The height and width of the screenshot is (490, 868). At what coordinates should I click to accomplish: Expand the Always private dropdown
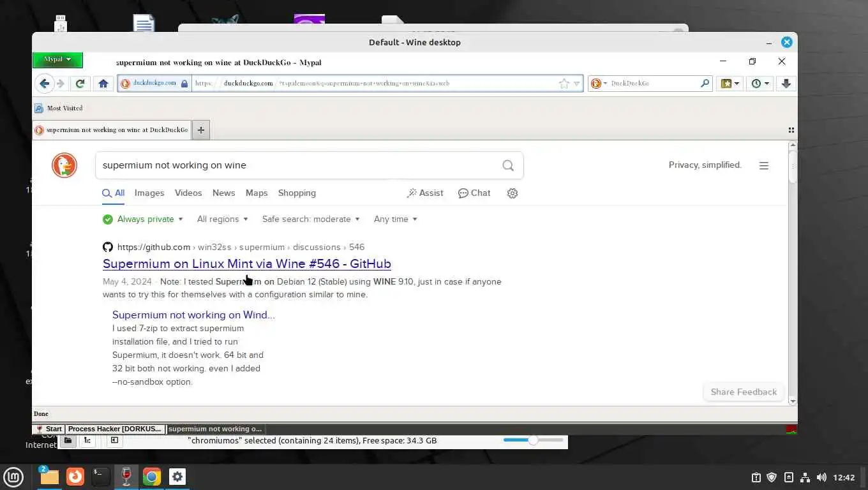coord(143,219)
